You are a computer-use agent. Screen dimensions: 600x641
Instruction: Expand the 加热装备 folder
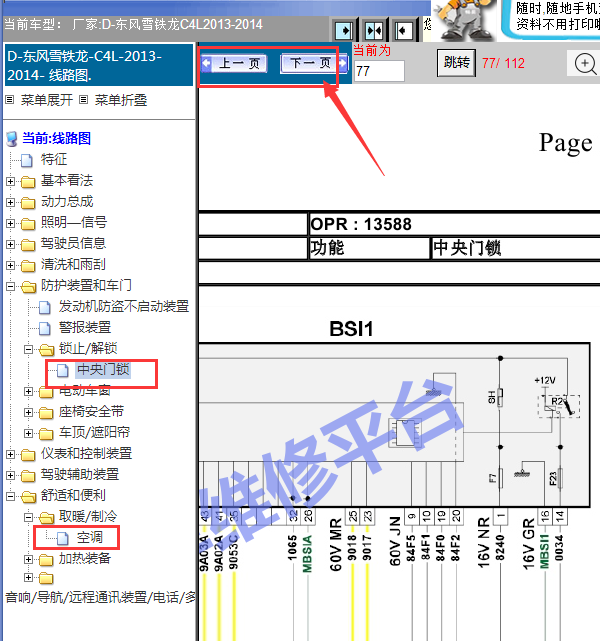pos(28,559)
